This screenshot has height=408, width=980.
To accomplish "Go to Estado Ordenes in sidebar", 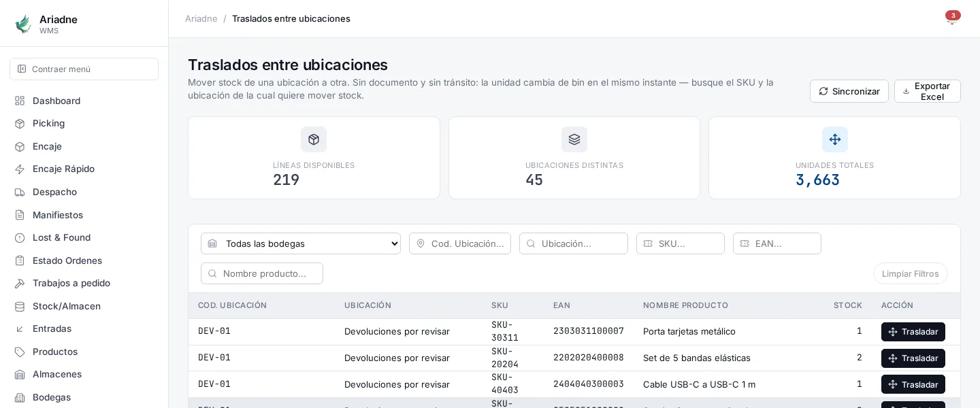I will 84,260.
